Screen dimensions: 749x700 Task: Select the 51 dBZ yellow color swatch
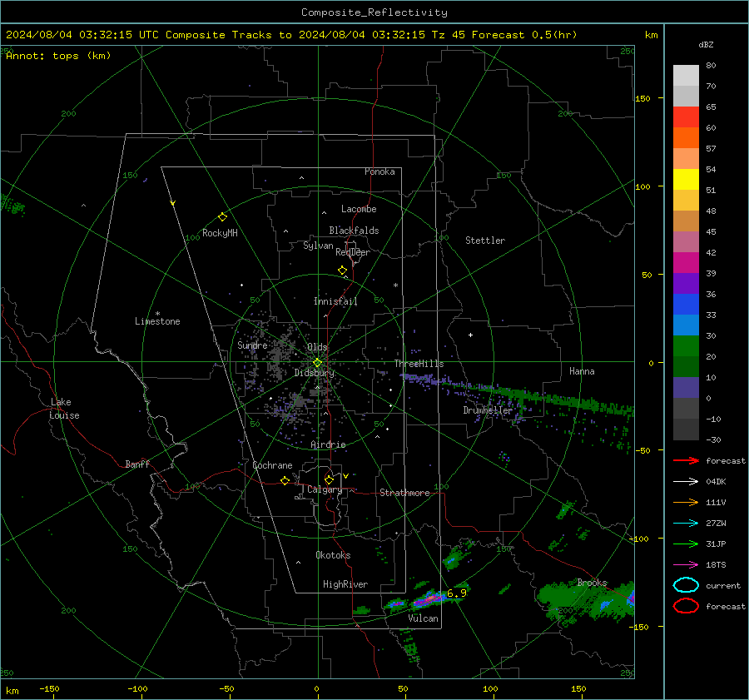[x=686, y=180]
